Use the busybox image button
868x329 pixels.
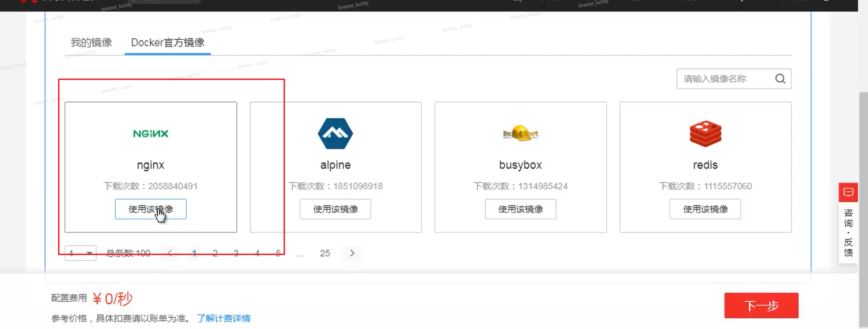520,209
